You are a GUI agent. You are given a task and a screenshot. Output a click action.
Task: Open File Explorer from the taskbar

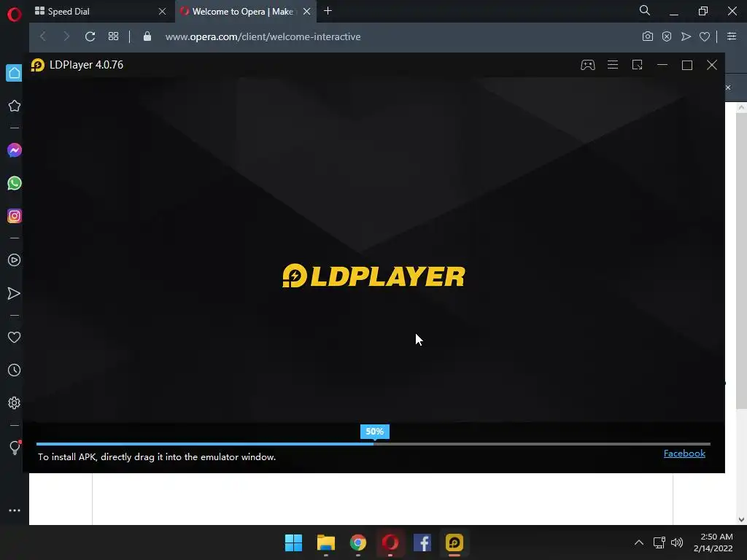click(x=326, y=542)
